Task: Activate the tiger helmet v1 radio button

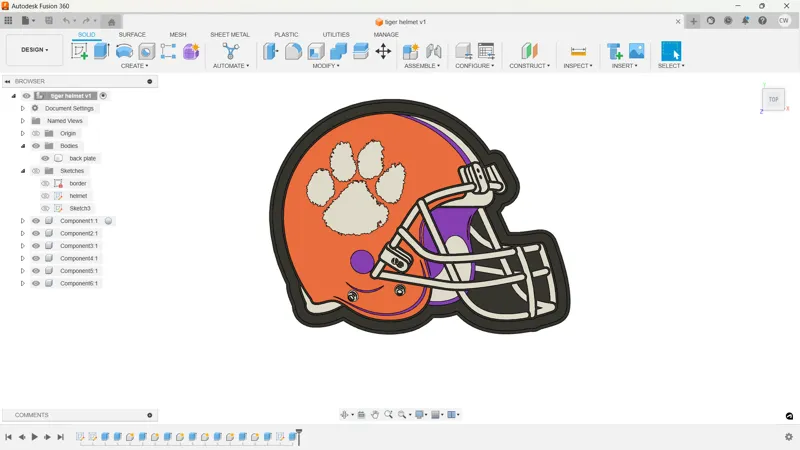Action: [103, 95]
